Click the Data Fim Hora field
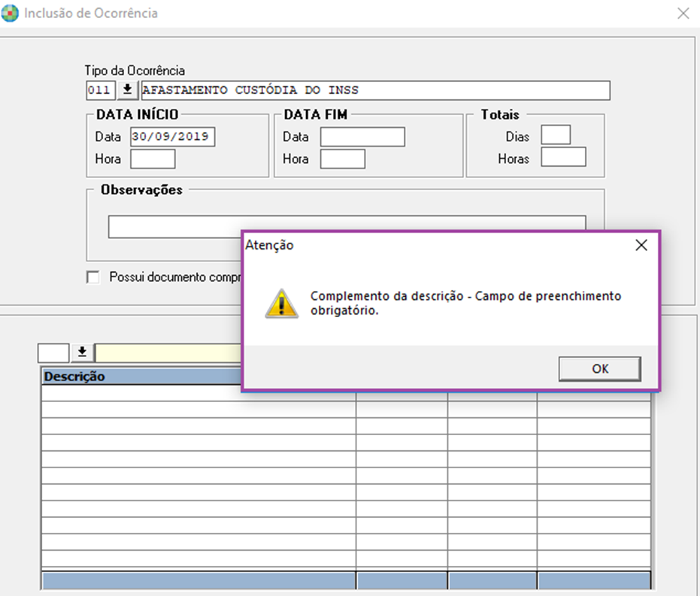This screenshot has width=700, height=596. coord(343,159)
